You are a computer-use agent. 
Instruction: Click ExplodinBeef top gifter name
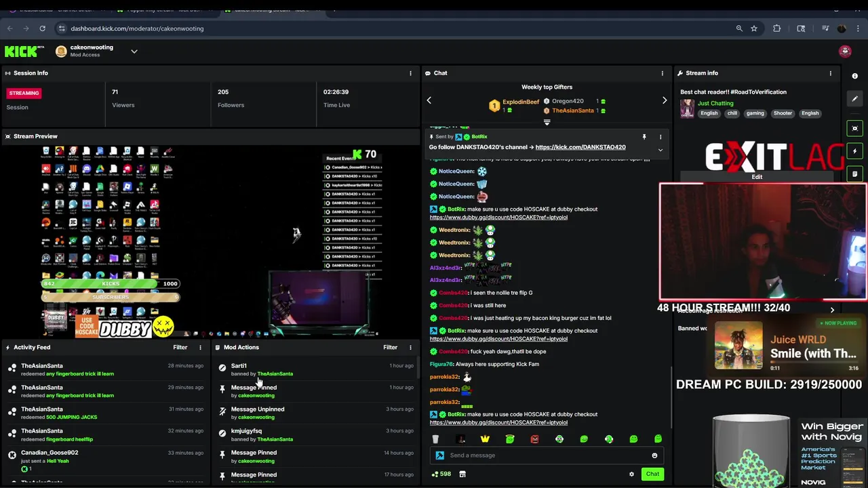(x=521, y=102)
